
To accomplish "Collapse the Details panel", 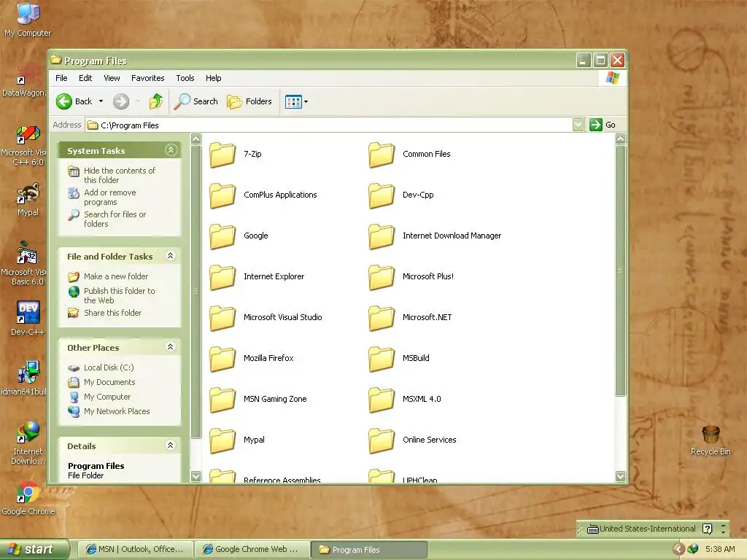I will click(171, 446).
